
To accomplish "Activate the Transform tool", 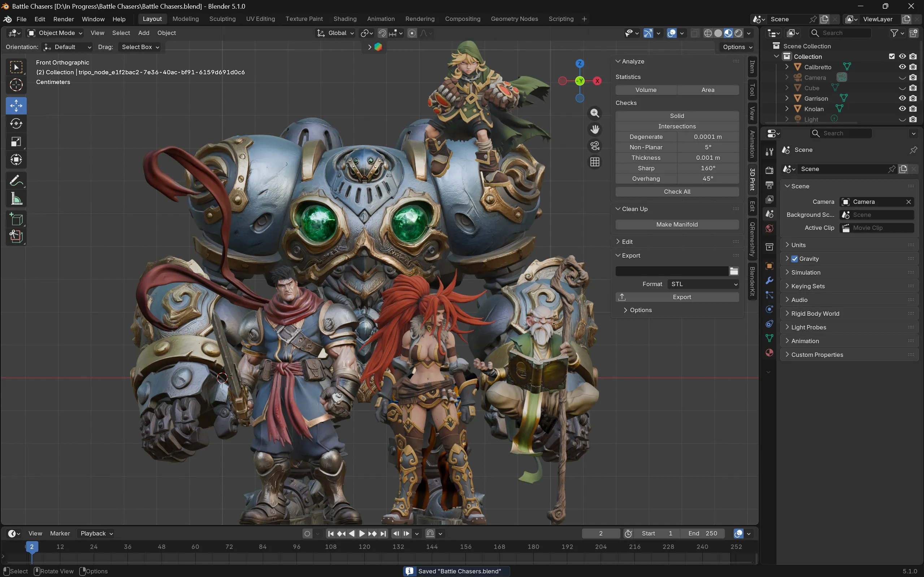I will tap(16, 159).
